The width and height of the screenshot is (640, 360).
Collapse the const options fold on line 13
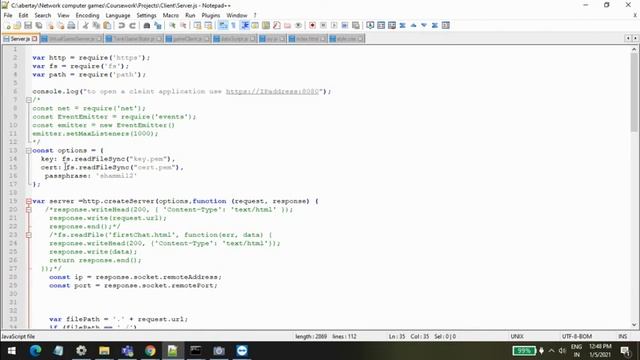(x=29, y=151)
